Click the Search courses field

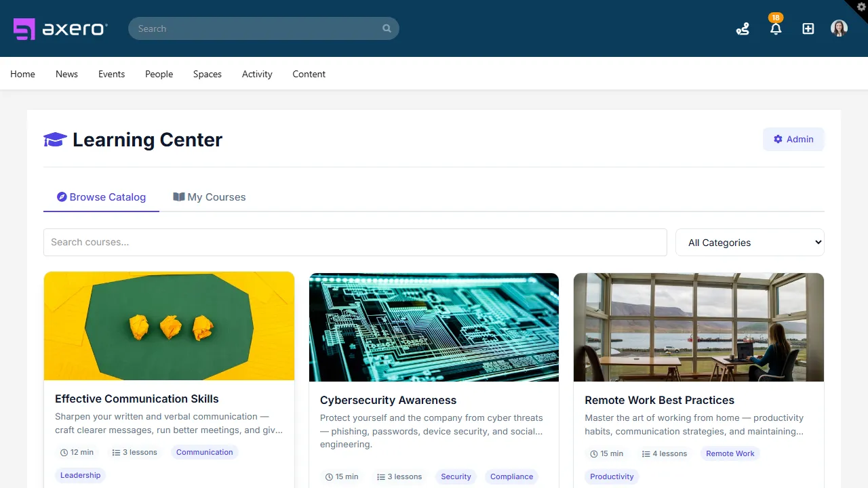pos(355,242)
